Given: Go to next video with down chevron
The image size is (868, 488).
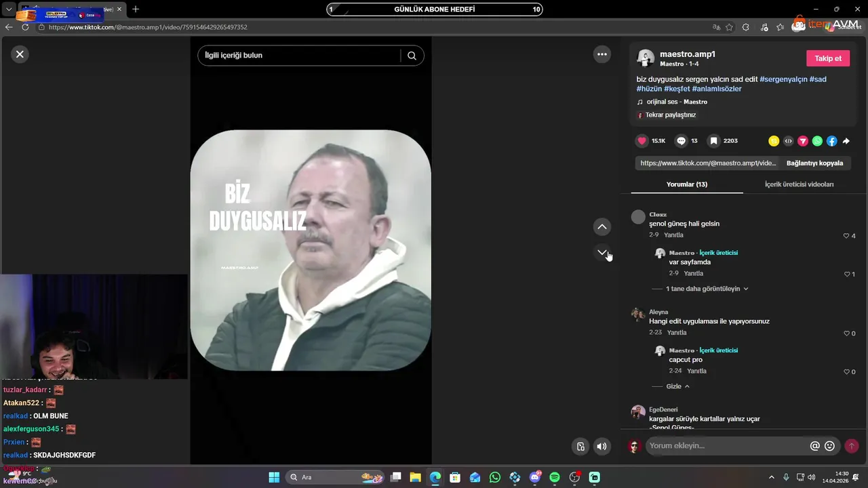Looking at the screenshot, I should pyautogui.click(x=601, y=252).
